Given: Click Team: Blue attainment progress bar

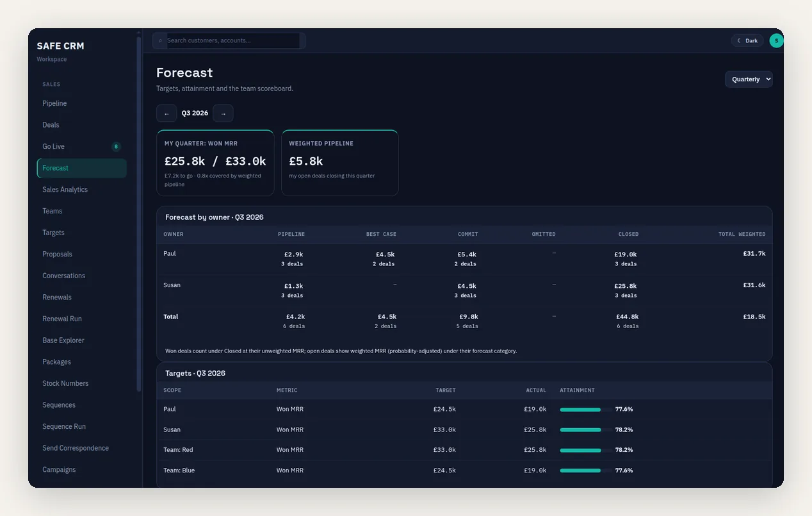Looking at the screenshot, I should [585, 470].
